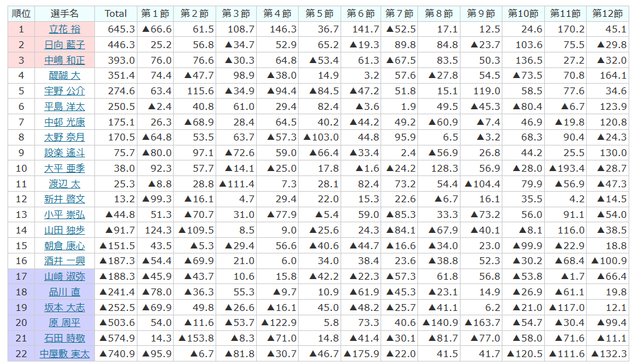Select the score cell ▲103.0
Screen dimensions: 633x364
coord(321,137)
